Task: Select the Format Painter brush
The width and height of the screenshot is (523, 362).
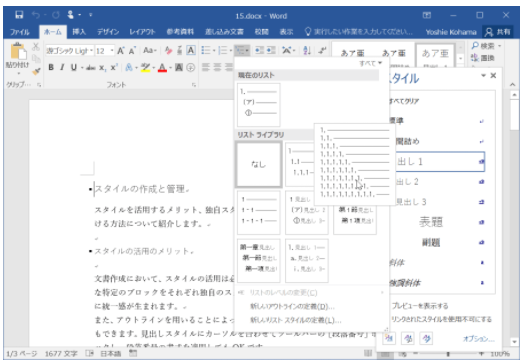Action: pyautogui.click(x=36, y=71)
